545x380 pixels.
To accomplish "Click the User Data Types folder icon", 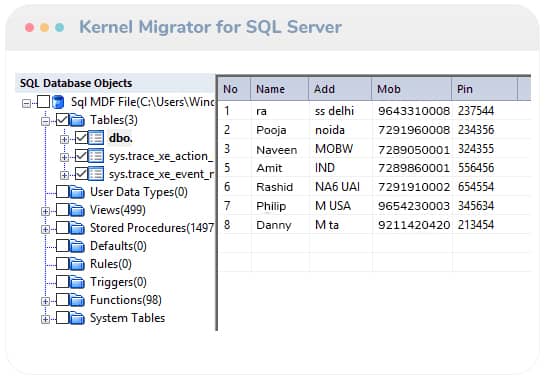I will coord(77,192).
